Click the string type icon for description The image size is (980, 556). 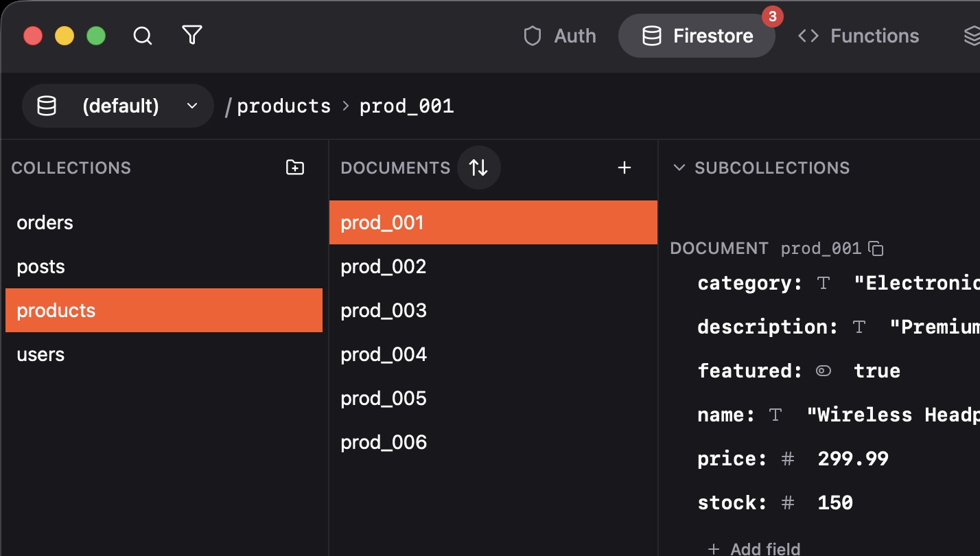(859, 327)
